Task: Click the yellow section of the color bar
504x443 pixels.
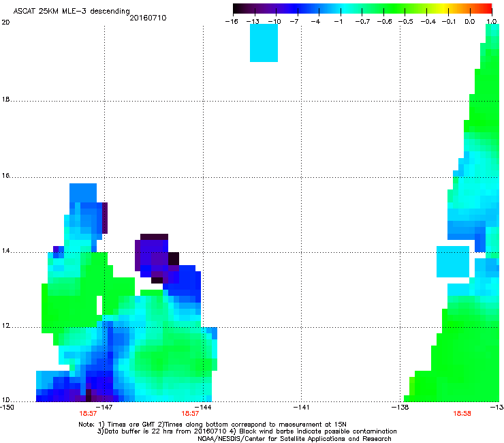Action: point(445,9)
